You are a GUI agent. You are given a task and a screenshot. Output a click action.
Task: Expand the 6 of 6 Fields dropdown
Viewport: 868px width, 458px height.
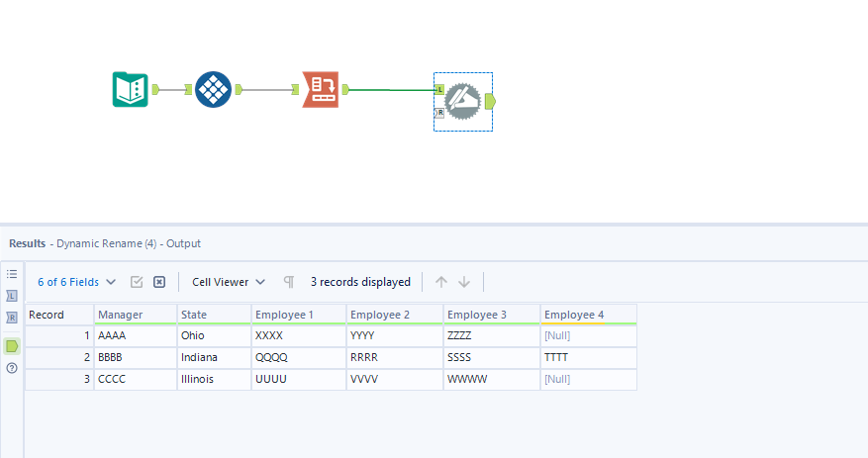pos(76,282)
